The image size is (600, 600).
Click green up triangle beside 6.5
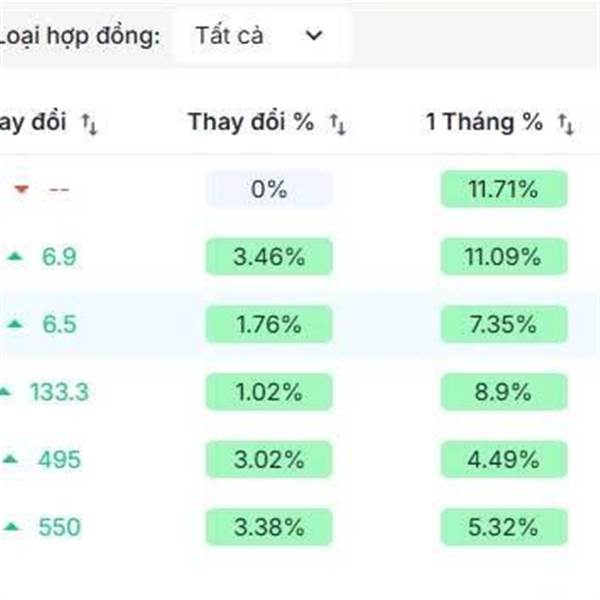pyautogui.click(x=15, y=324)
